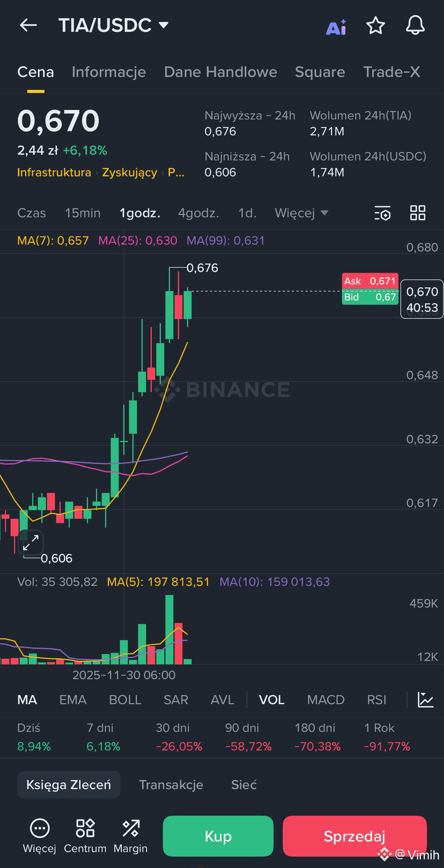444x868 pixels.
Task: Tap the Kup buy button
Action: [x=218, y=836]
